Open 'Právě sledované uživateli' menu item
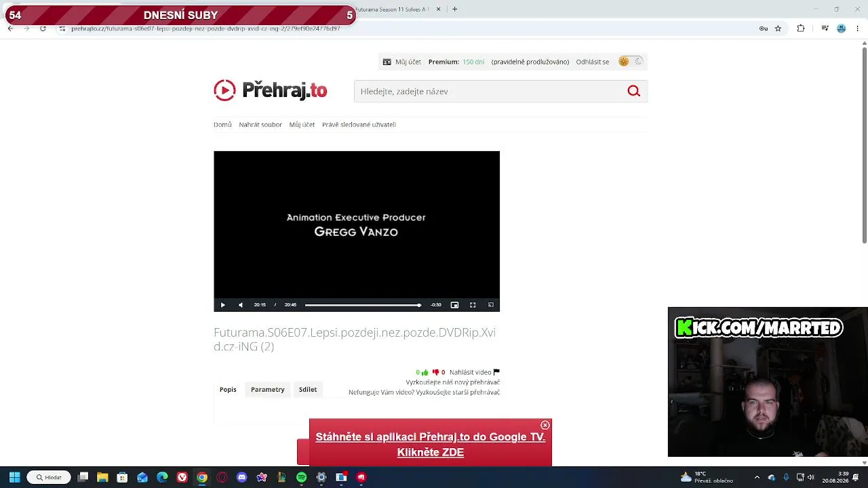 (359, 125)
